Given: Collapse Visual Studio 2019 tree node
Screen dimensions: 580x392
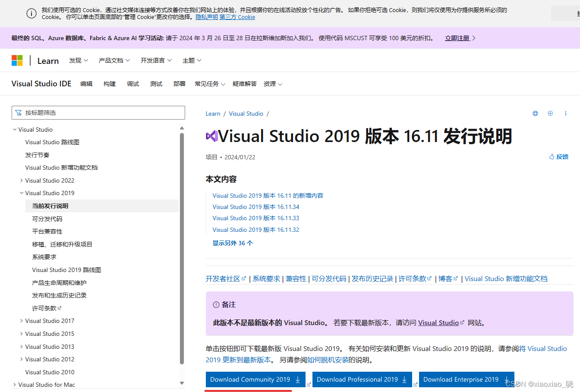Looking at the screenshot, I should point(22,193).
